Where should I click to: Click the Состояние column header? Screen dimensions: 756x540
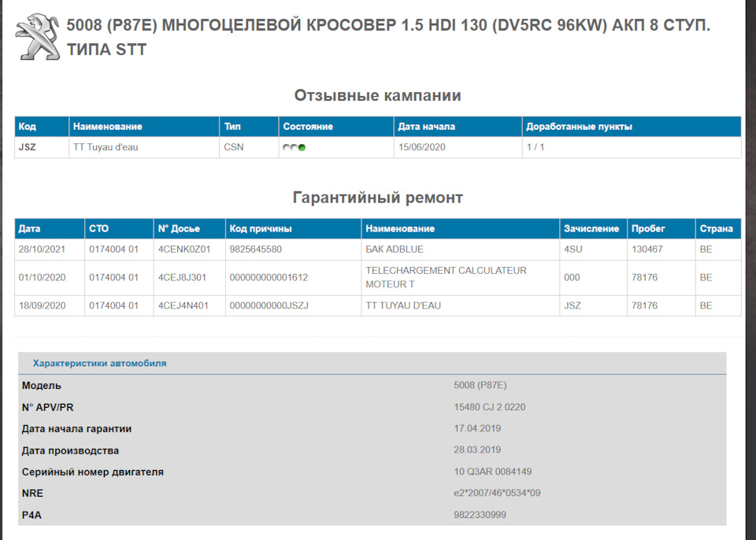click(x=336, y=126)
